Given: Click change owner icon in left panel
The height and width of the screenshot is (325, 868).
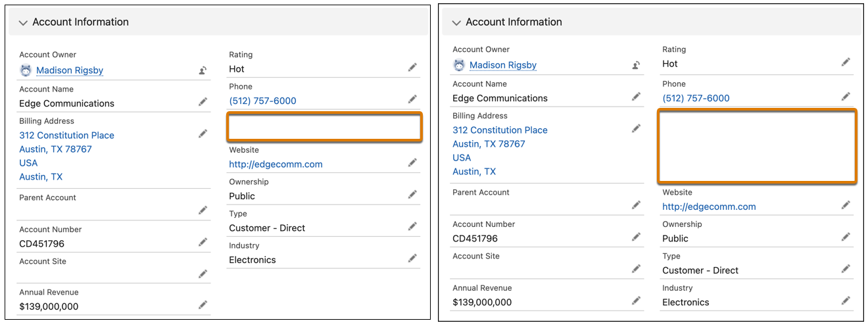Looking at the screenshot, I should pos(203,70).
